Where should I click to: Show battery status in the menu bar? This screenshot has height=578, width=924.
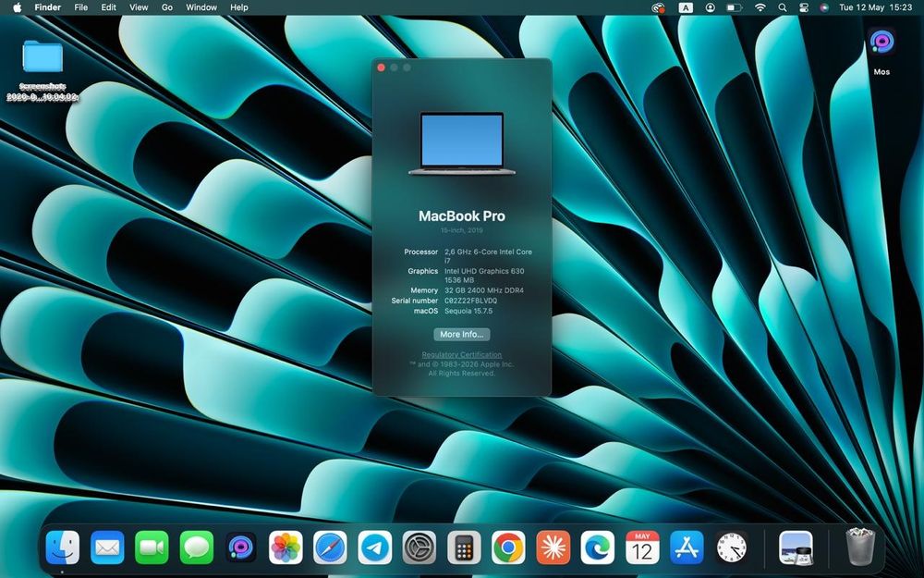coord(735,7)
